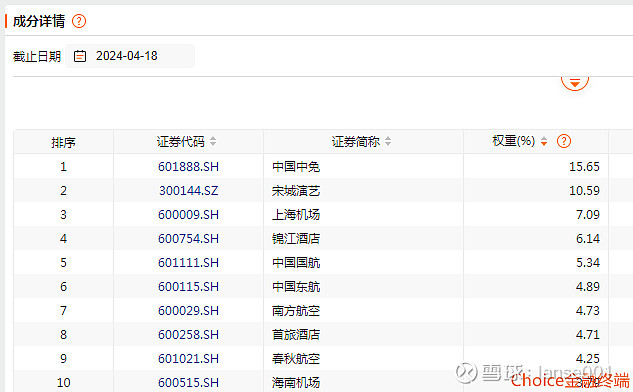Open stock code 300144.SZ
Image resolution: width=633 pixels, height=392 pixels.
coord(188,191)
